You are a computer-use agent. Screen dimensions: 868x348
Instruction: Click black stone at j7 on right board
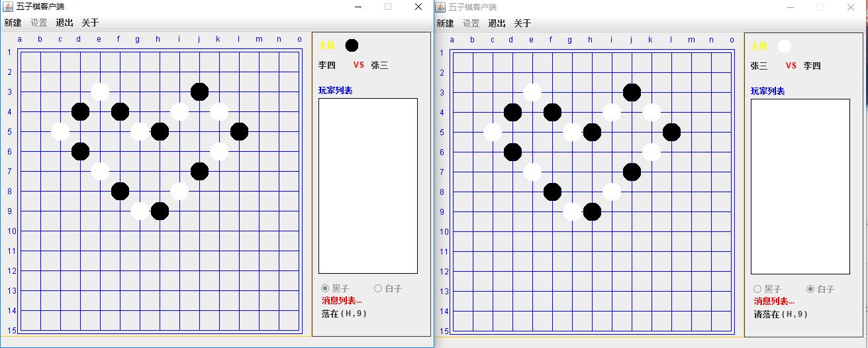tap(632, 172)
